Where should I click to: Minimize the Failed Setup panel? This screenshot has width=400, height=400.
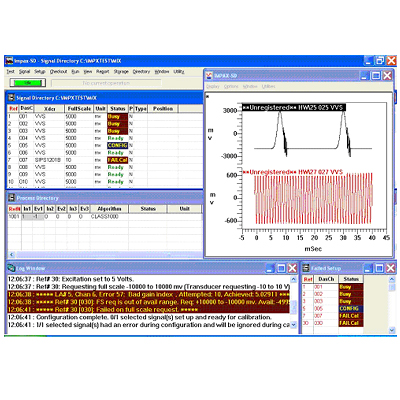368,268
